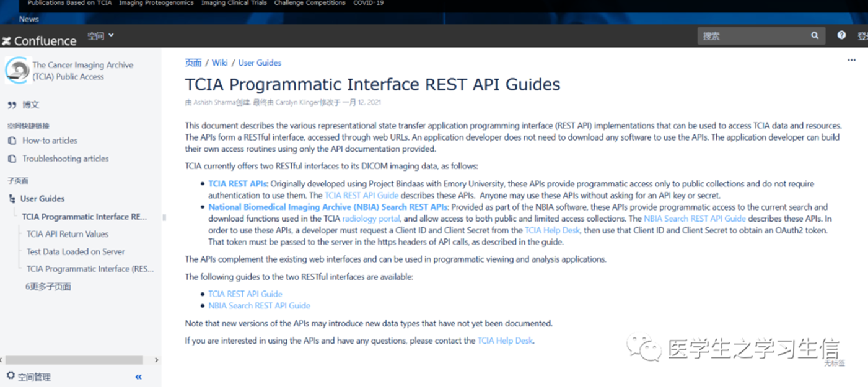Click the TCIA space logo thumbnail
This screenshot has height=387, width=868.
[x=17, y=70]
